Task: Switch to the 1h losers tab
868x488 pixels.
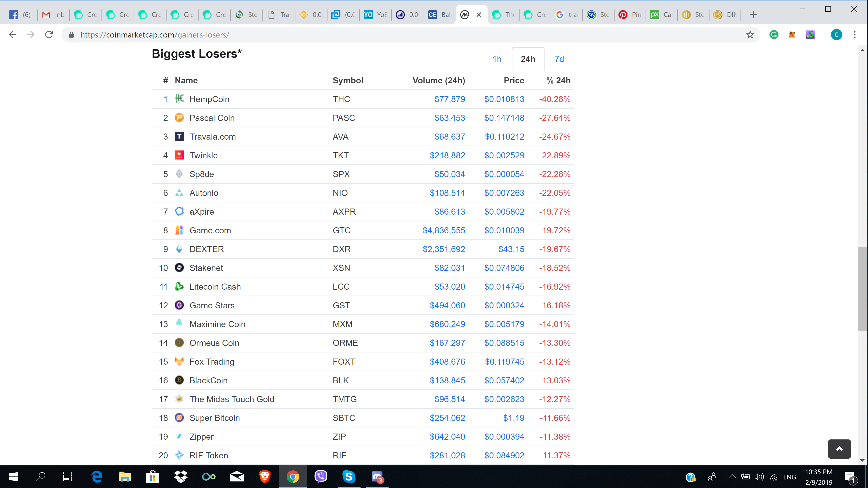Action: 497,59
